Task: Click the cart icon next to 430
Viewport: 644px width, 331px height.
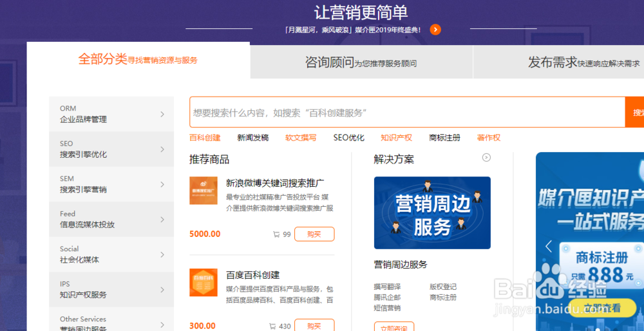Action: click(x=272, y=326)
